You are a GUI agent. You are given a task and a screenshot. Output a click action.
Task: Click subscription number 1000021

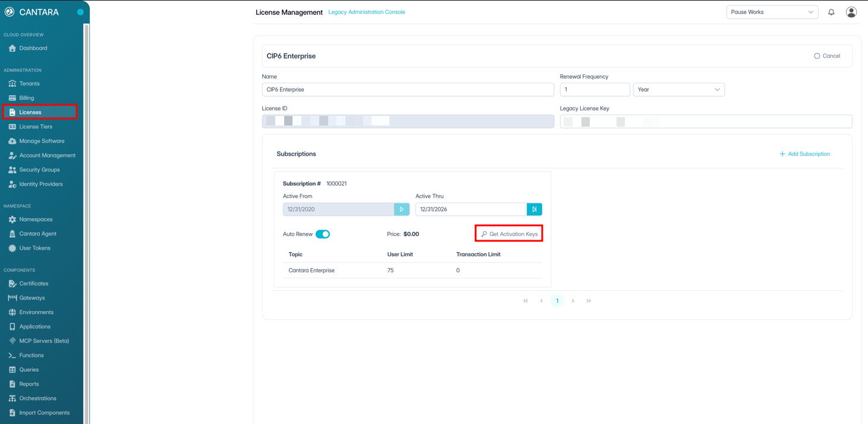(336, 184)
